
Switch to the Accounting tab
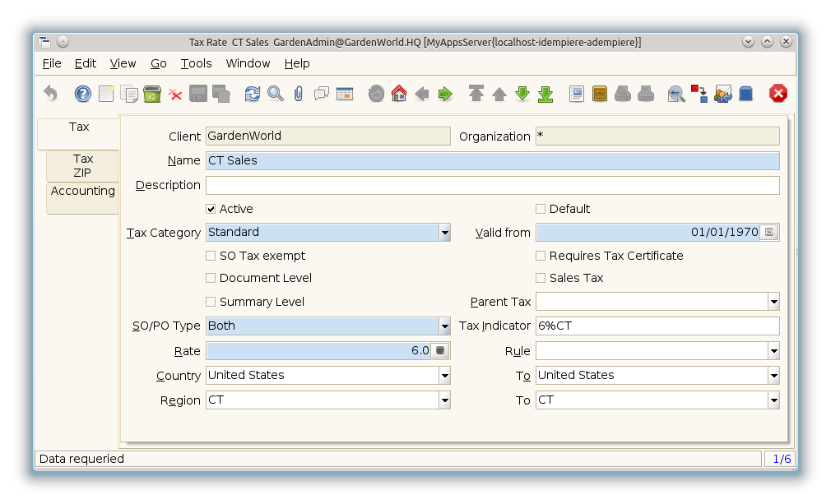(82, 191)
